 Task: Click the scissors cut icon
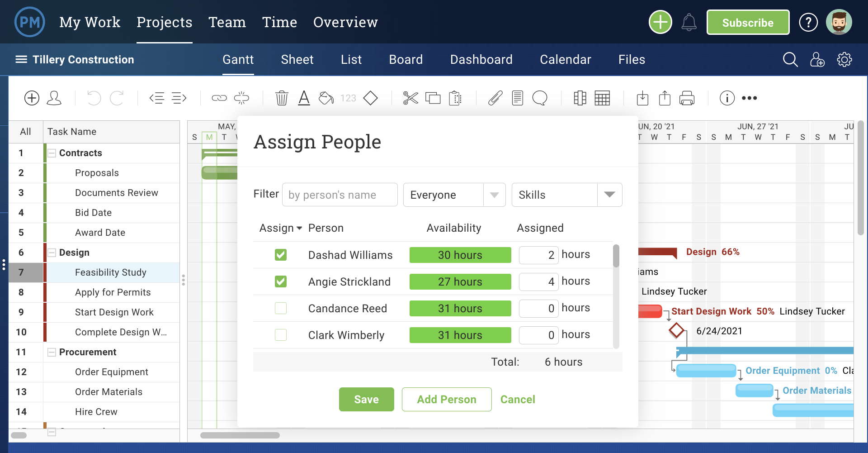(410, 98)
